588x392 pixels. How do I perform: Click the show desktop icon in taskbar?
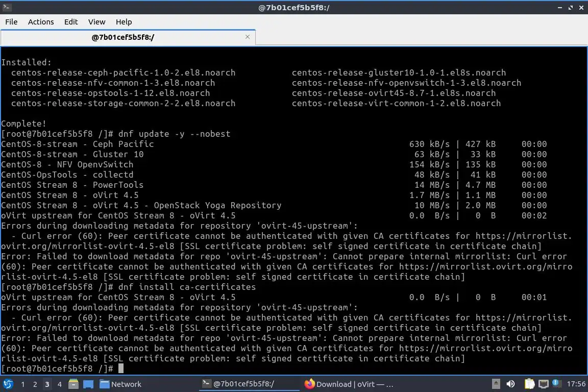click(88, 384)
